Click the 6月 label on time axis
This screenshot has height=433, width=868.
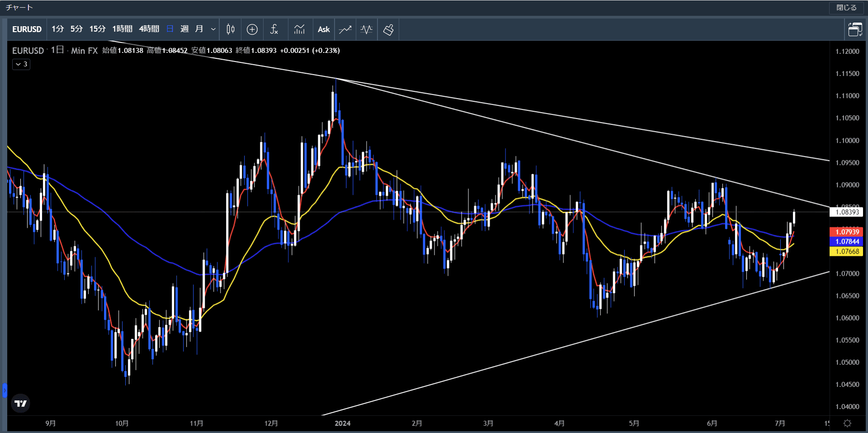coord(712,424)
